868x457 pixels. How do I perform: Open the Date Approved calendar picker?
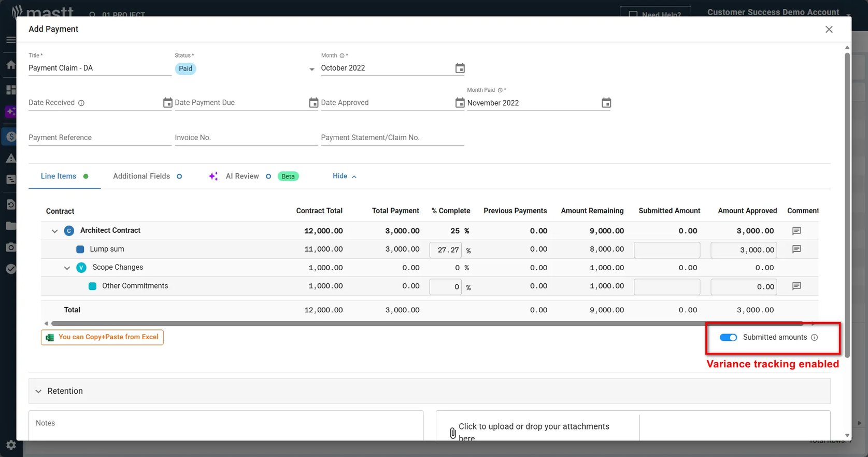(x=460, y=103)
